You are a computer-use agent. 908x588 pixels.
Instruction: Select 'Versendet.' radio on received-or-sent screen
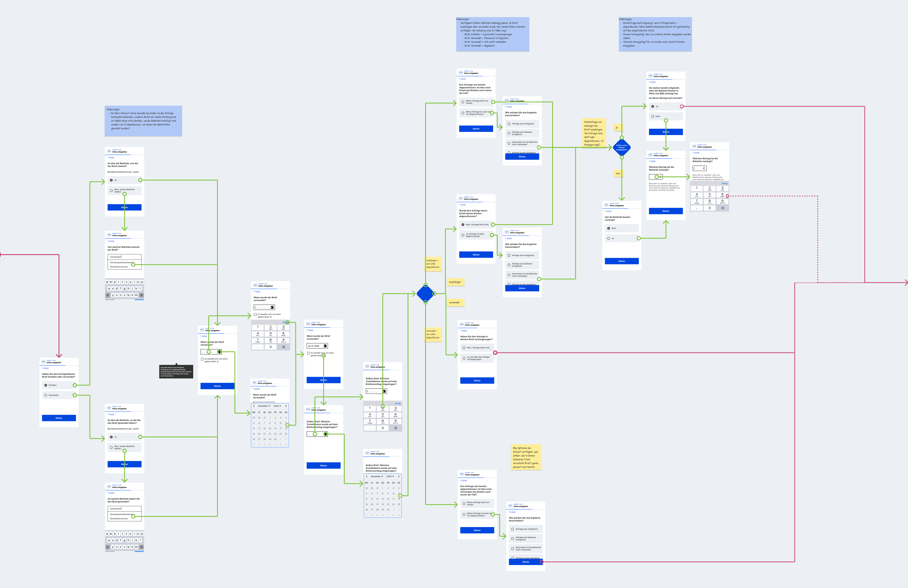pyautogui.click(x=46, y=395)
